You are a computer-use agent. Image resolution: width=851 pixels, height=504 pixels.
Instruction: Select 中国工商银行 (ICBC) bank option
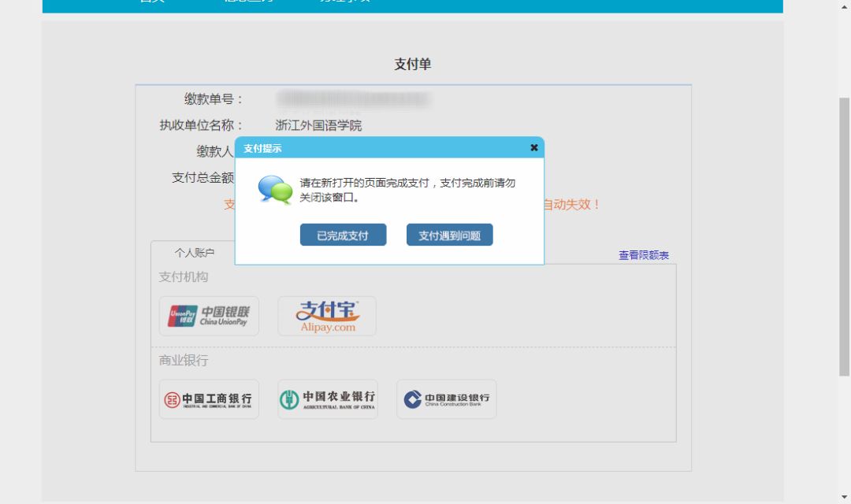point(209,399)
